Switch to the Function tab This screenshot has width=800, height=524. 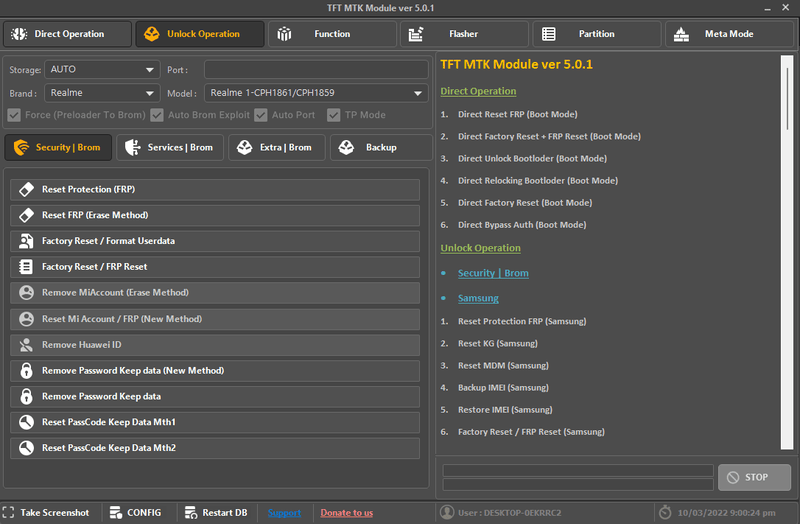333,34
